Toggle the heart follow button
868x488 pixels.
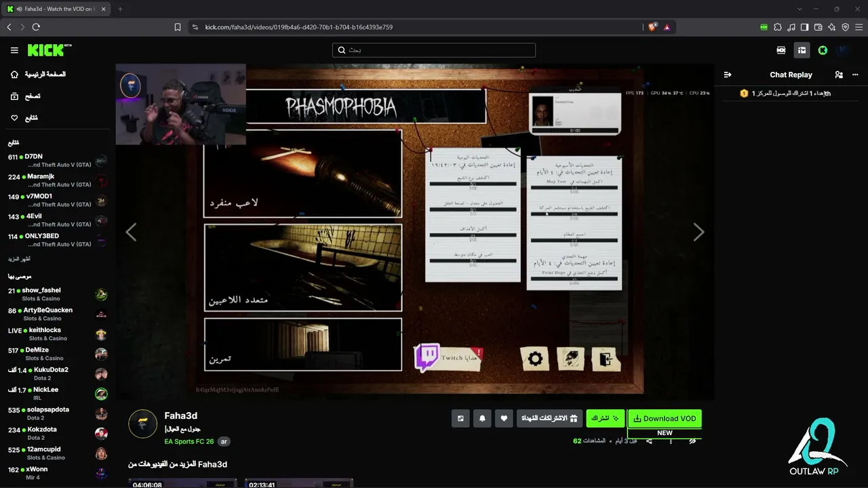pyautogui.click(x=504, y=419)
